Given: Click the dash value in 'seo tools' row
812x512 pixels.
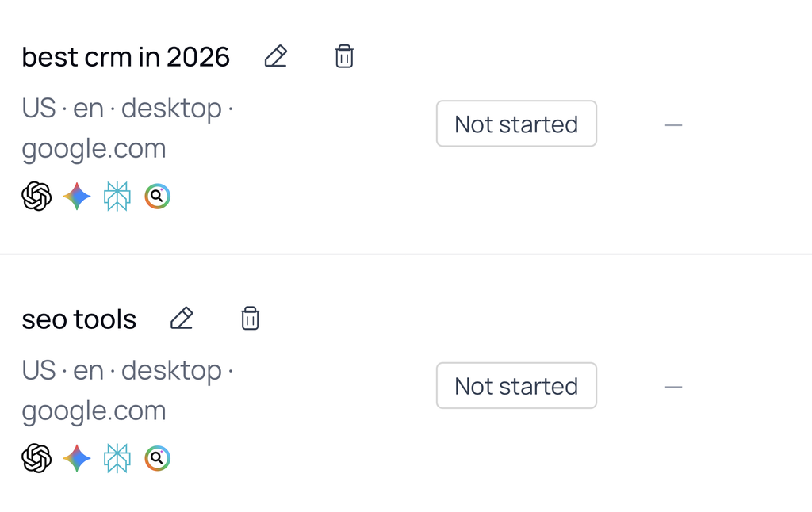Looking at the screenshot, I should [673, 387].
